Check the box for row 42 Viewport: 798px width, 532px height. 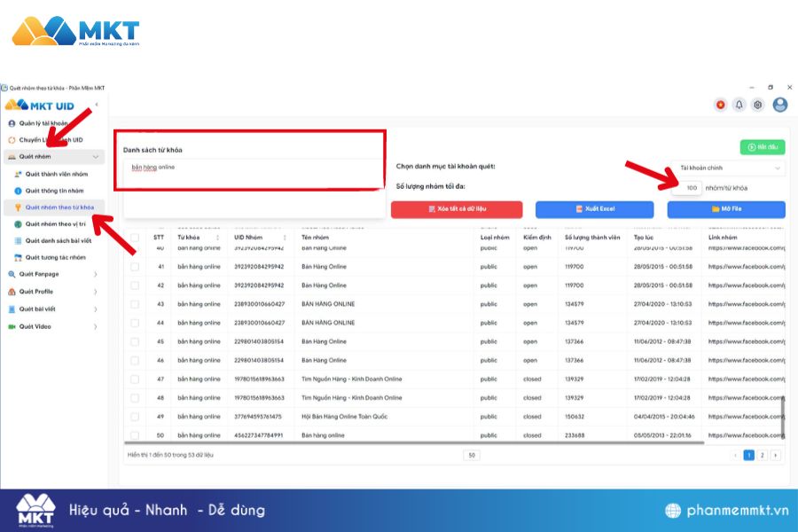point(135,286)
